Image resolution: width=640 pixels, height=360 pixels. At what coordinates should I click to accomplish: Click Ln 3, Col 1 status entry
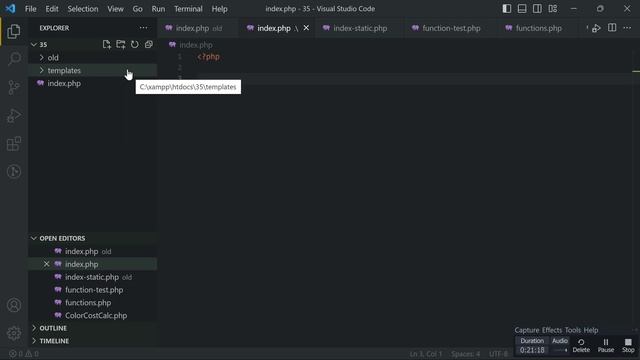[x=426, y=354]
